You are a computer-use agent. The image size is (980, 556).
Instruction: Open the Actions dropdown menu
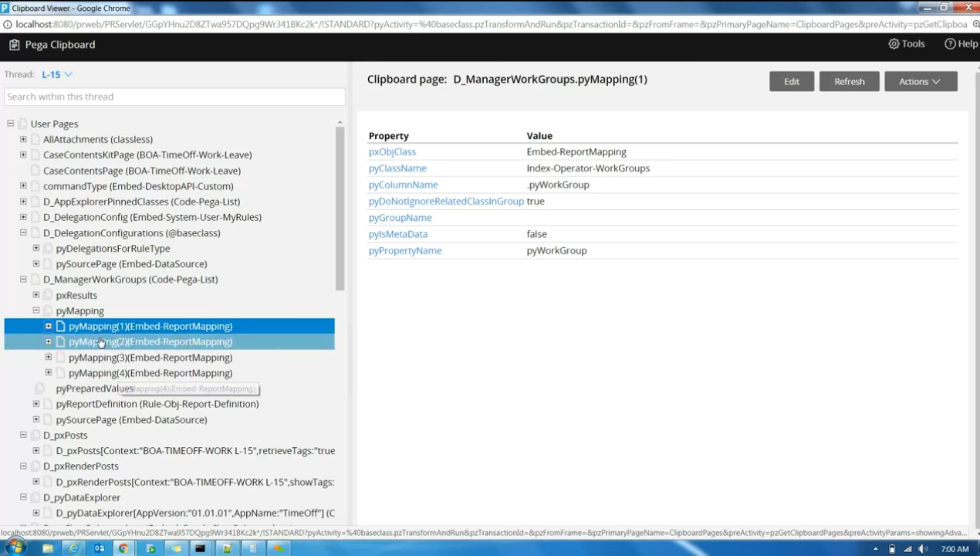pos(920,81)
